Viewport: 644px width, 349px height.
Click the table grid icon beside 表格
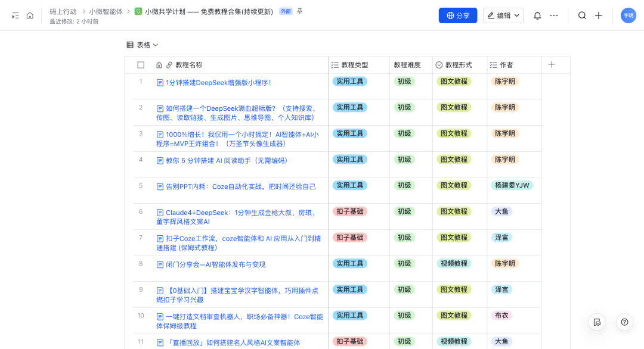tap(130, 45)
